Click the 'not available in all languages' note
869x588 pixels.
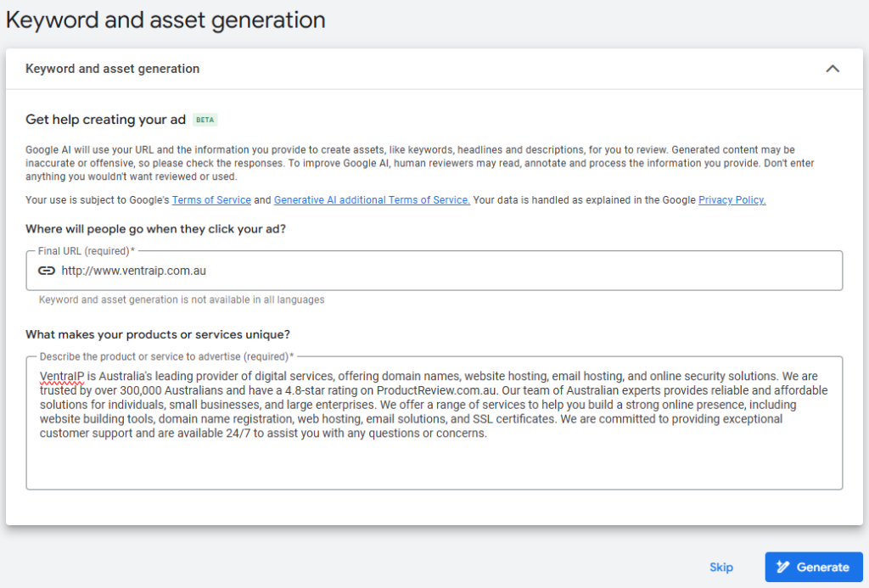[x=182, y=300]
